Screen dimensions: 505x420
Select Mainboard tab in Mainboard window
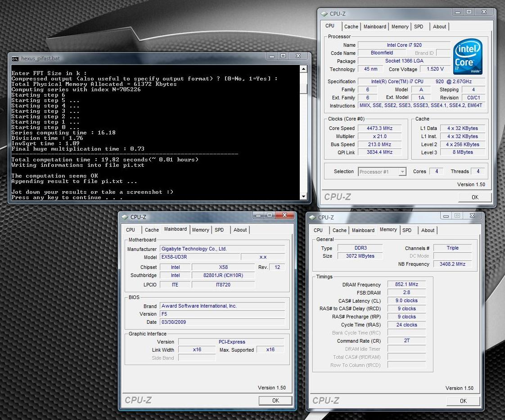[x=176, y=229]
